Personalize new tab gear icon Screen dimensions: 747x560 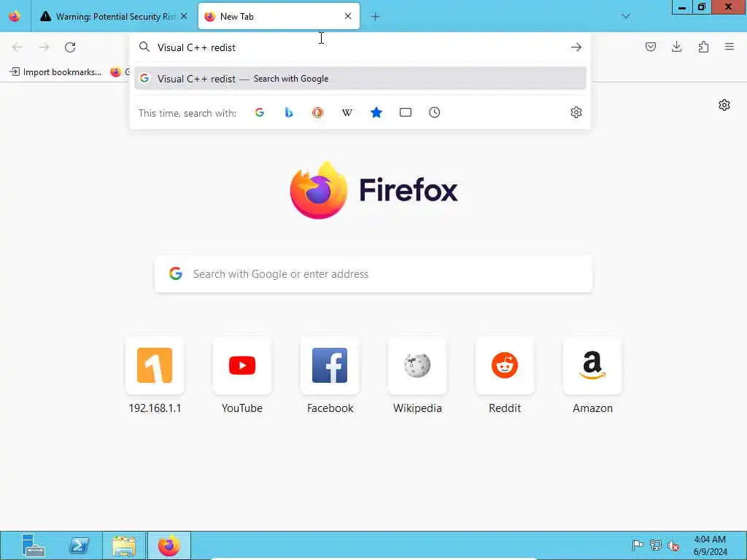tap(724, 105)
